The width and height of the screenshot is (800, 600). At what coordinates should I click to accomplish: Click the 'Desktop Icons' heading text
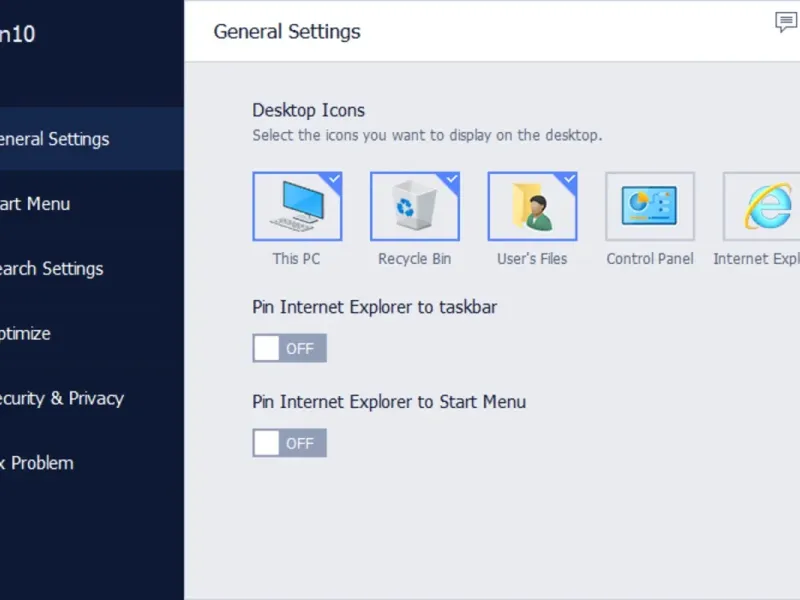[x=308, y=110]
